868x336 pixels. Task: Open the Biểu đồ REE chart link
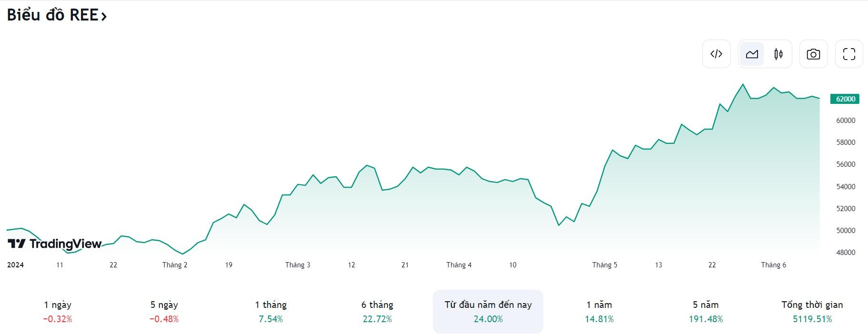[52, 15]
